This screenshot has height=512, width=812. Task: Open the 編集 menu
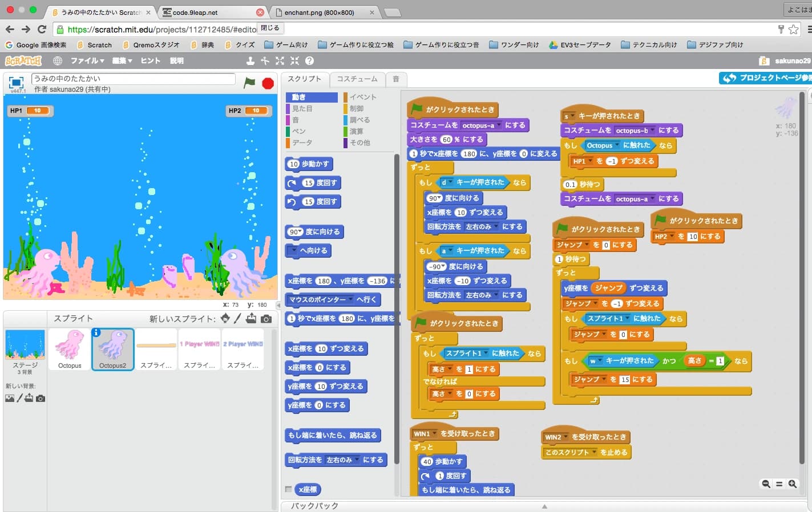(x=122, y=60)
